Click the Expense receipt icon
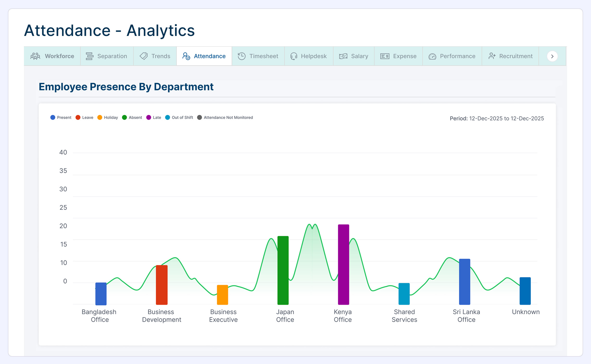Viewport: 591px width, 364px height. pyautogui.click(x=385, y=56)
